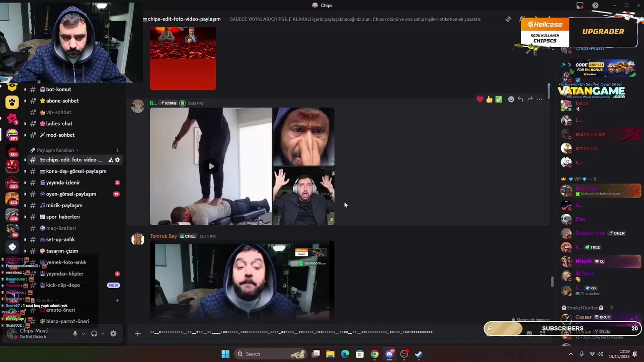The image size is (644, 362).
Task: Forward the message using the forward arrow
Action: coord(530,100)
